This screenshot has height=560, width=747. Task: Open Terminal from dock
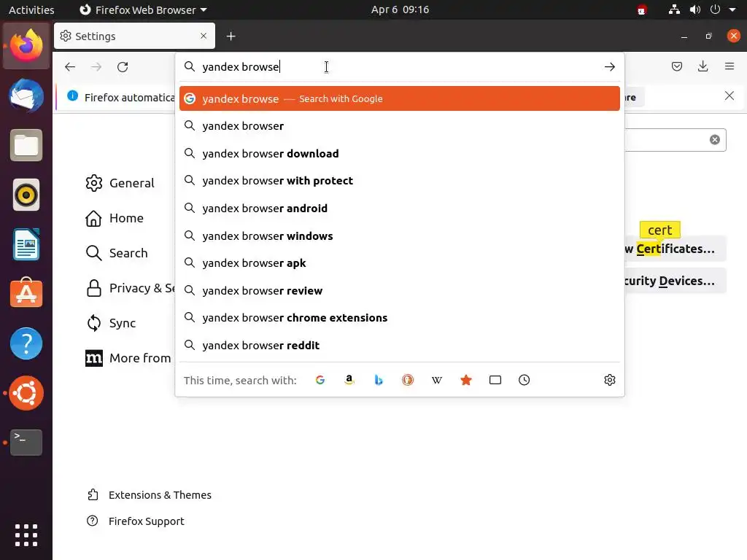pos(26,442)
